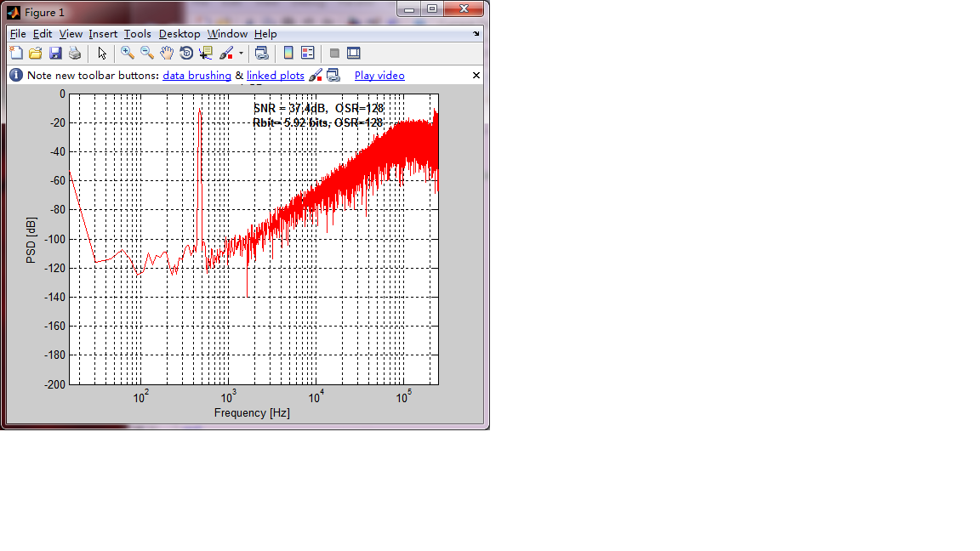Activate the Zoom In magnifier tool
The width and height of the screenshot is (980, 551).
click(128, 53)
